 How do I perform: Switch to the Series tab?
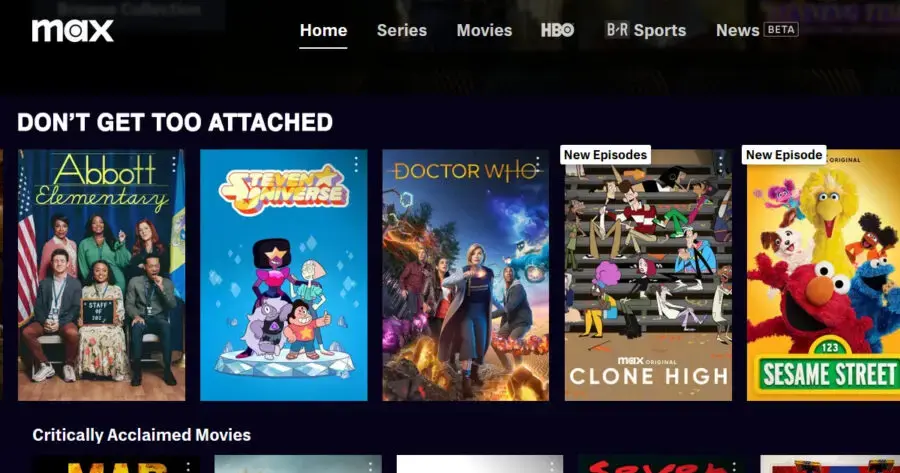[402, 30]
